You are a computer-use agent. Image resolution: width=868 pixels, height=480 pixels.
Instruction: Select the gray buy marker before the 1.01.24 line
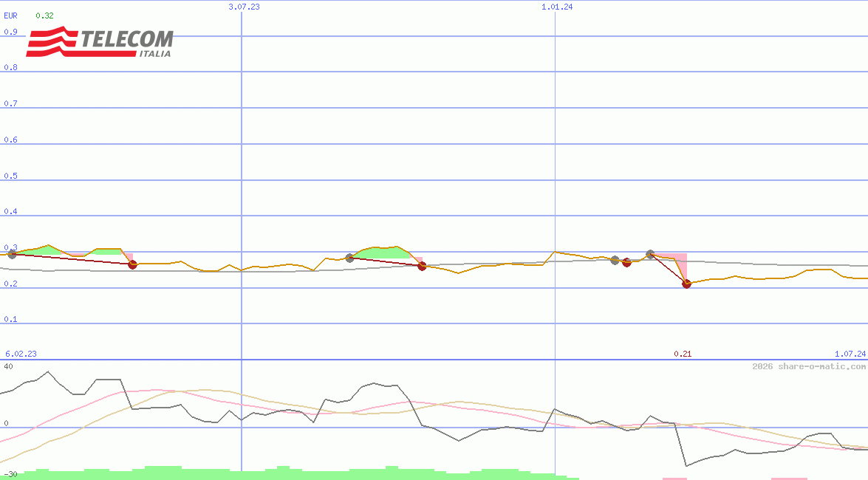coord(349,258)
